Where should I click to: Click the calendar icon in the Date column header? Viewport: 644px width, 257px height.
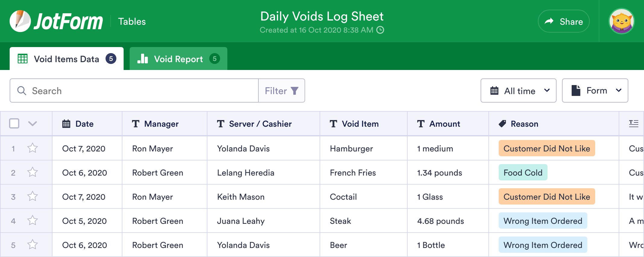pos(66,124)
